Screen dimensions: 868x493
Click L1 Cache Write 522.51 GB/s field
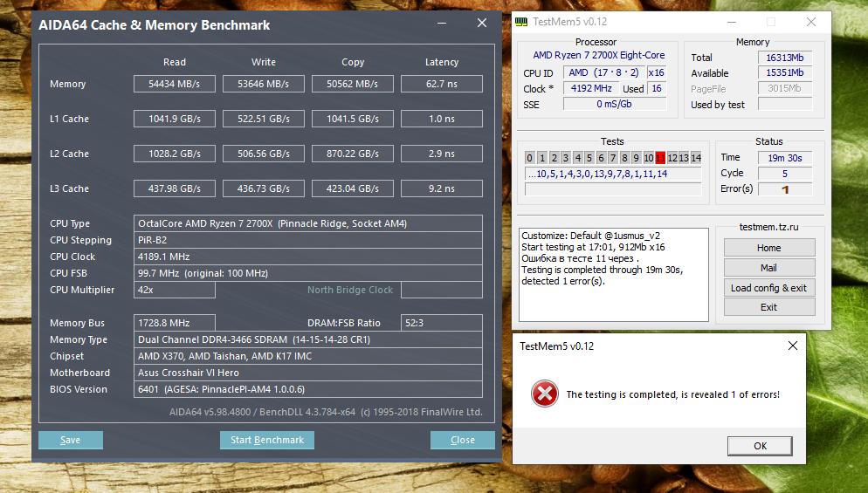pyautogui.click(x=264, y=119)
